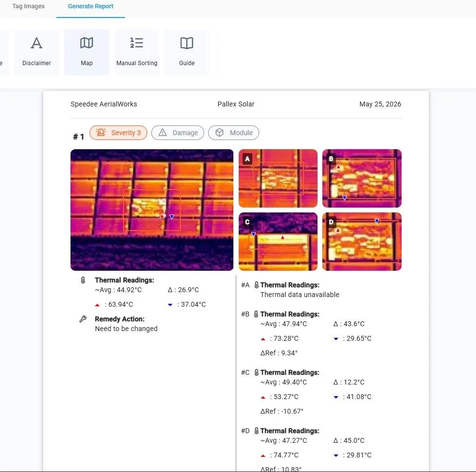Screen dimensions: 476x472
Task: Open thermal thumbnail C
Action: pos(278,241)
